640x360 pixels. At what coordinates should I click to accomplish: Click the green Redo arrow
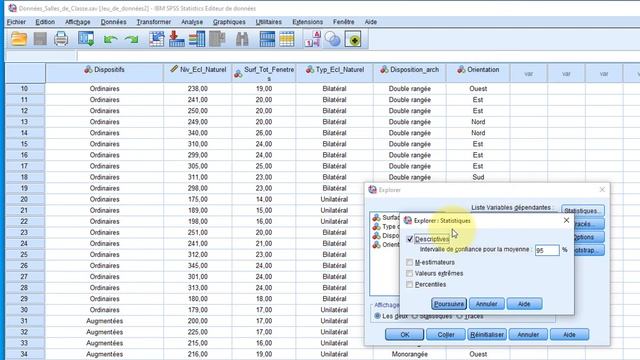point(132,40)
